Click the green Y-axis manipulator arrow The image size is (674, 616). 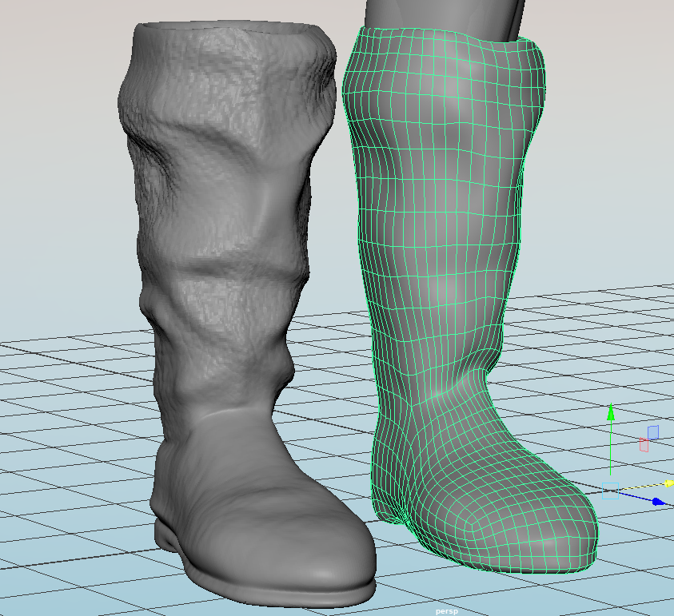coord(611,412)
